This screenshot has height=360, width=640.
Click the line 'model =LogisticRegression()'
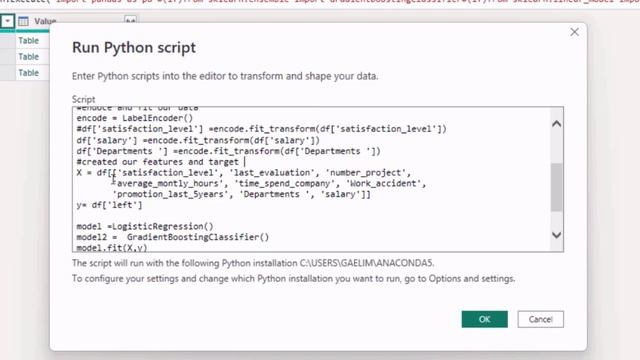tap(145, 227)
